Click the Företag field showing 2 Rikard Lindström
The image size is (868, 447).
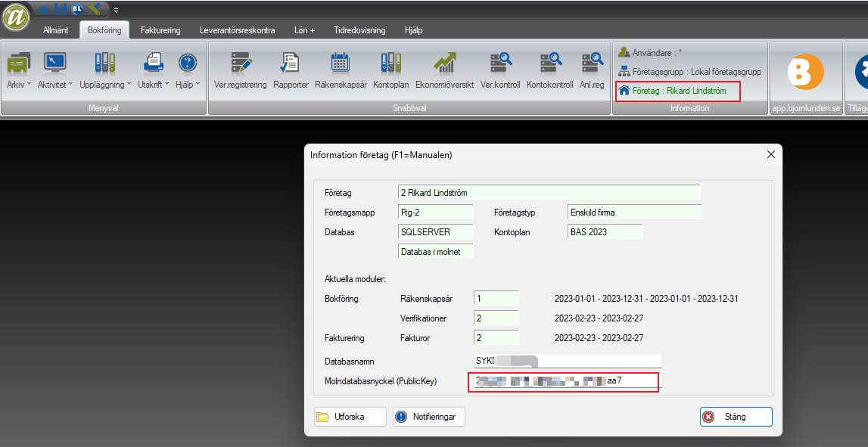coord(549,193)
